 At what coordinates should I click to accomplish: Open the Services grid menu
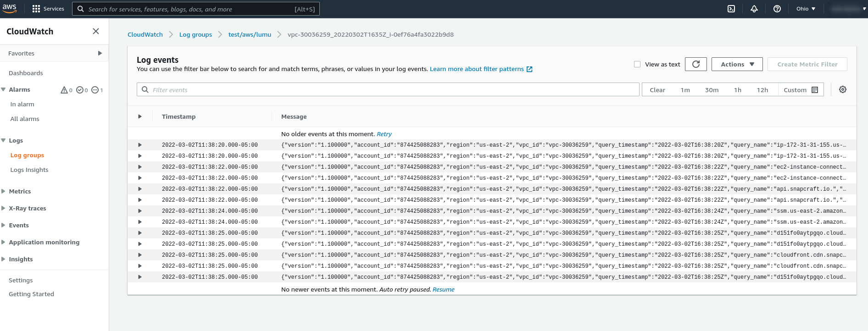[x=48, y=9]
